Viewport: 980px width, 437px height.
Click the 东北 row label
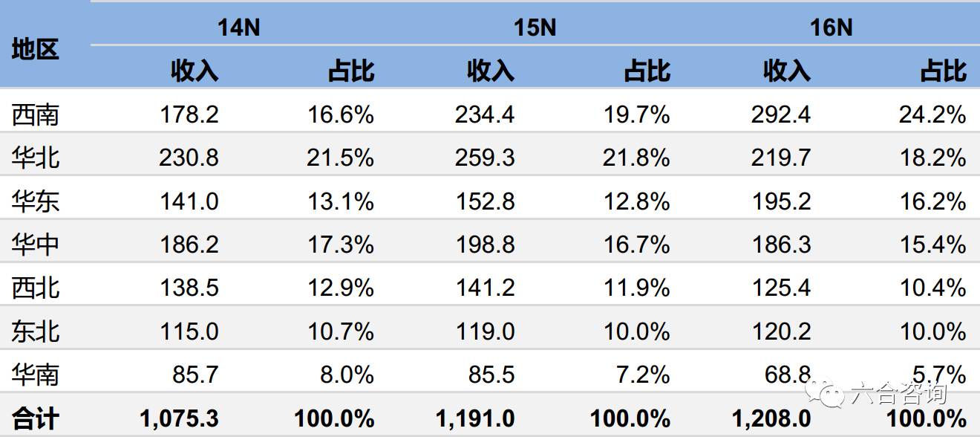(35, 331)
